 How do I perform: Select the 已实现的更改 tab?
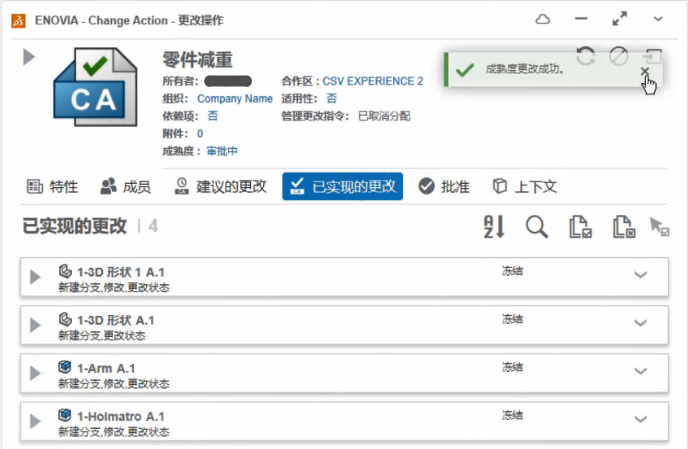pyautogui.click(x=343, y=187)
